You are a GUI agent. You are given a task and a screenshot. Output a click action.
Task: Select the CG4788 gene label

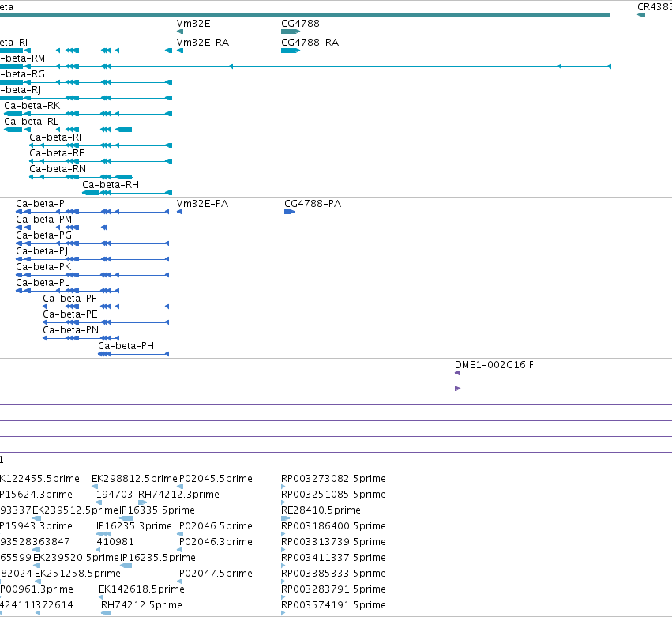point(300,24)
